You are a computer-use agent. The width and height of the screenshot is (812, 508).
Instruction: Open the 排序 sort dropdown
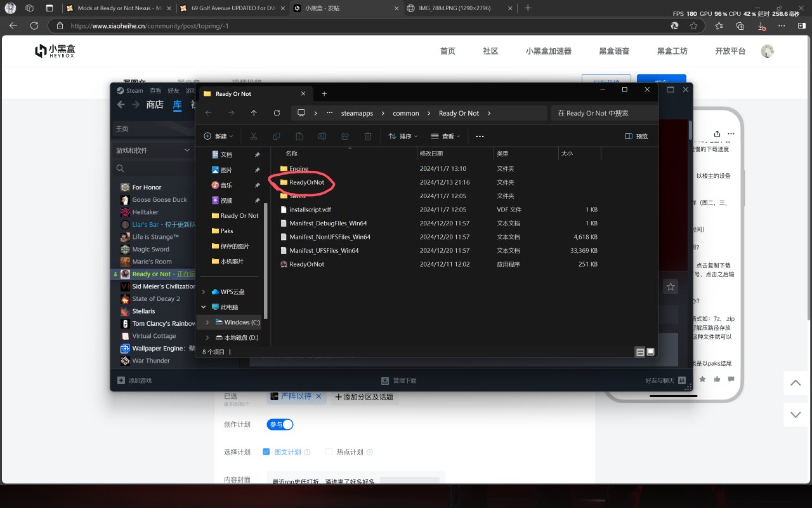coord(403,137)
